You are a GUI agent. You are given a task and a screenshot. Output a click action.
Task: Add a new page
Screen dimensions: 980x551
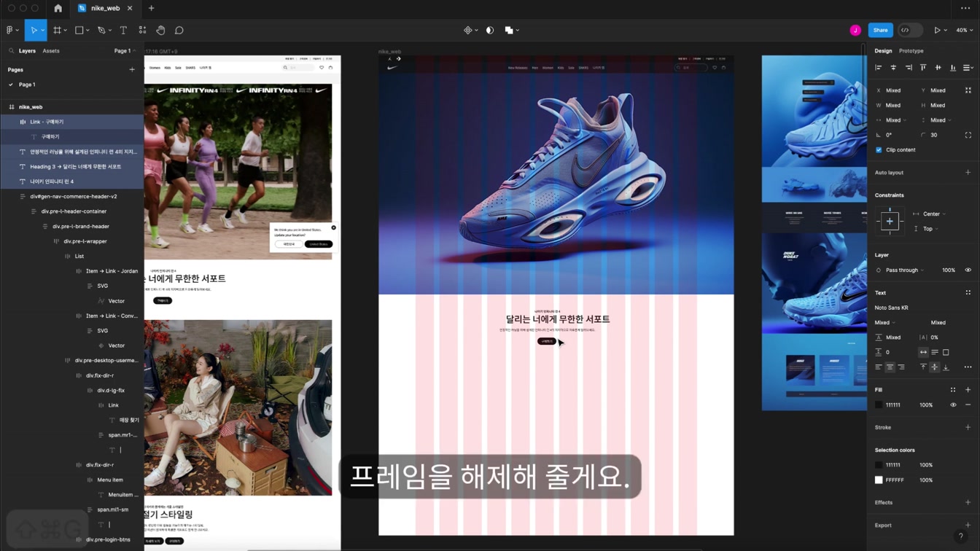pos(132,70)
